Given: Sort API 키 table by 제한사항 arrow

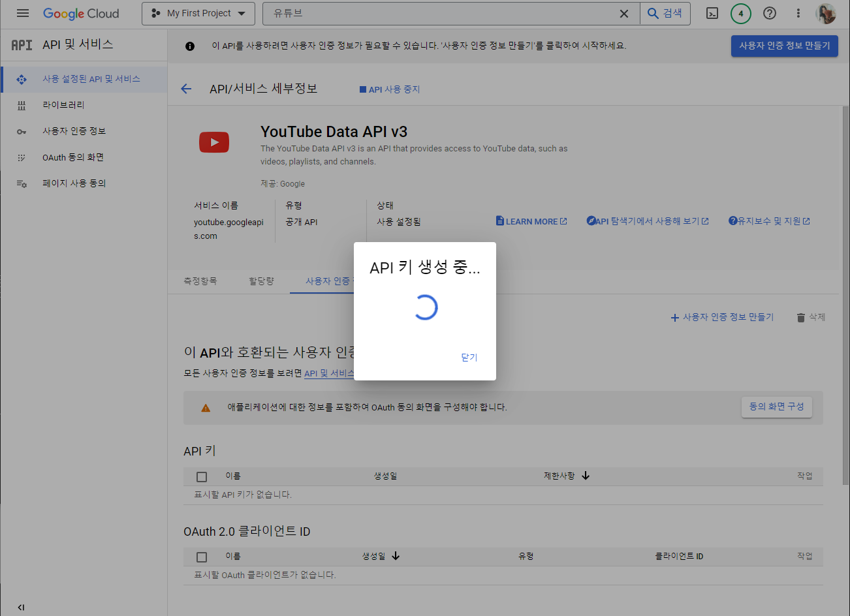Looking at the screenshot, I should tap(586, 476).
